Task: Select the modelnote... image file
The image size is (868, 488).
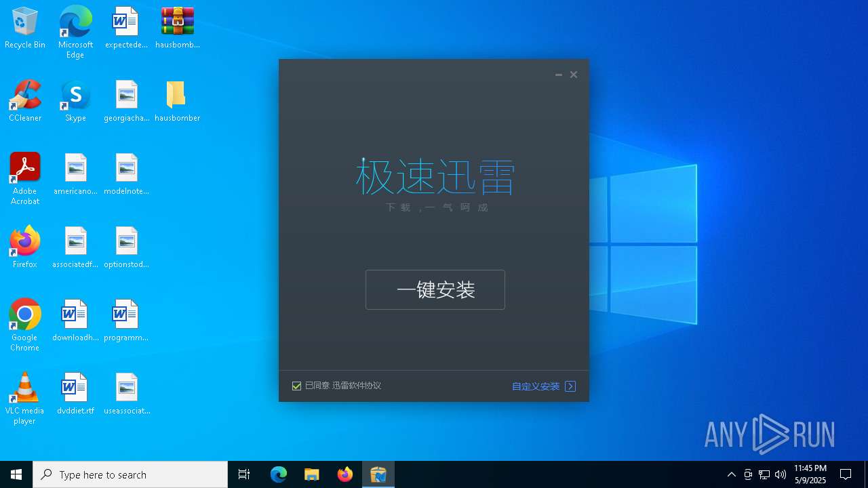Action: [126, 175]
